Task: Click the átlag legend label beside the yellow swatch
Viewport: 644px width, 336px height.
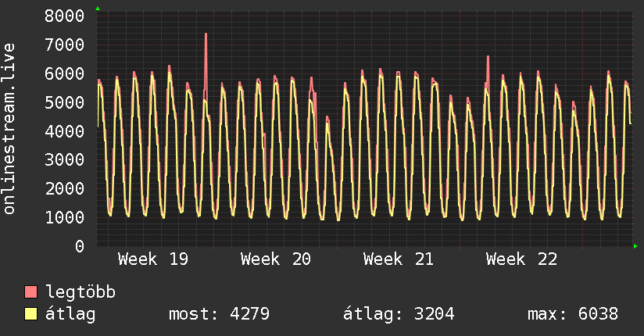Action: (70, 314)
